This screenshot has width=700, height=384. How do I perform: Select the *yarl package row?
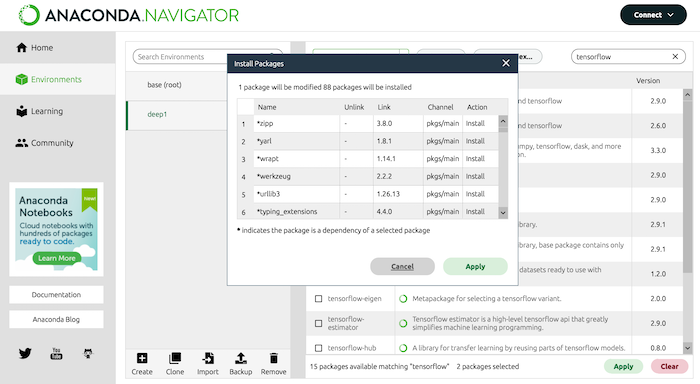[x=368, y=141]
